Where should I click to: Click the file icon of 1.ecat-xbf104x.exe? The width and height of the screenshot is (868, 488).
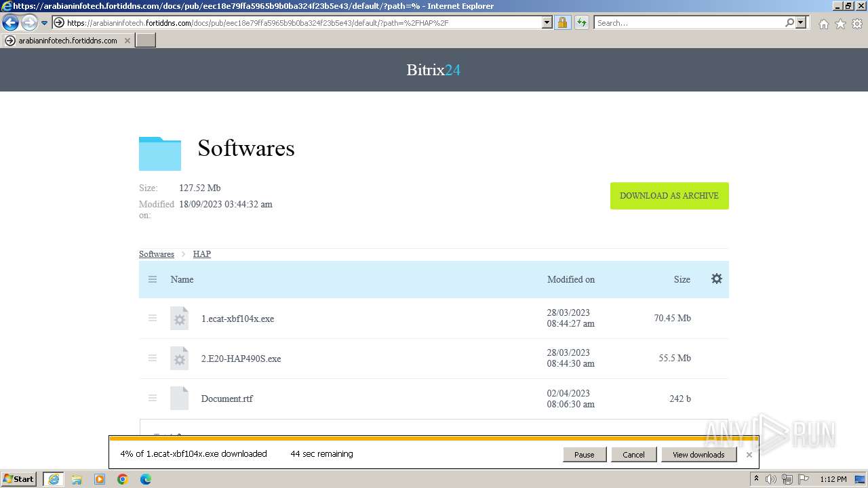pyautogui.click(x=179, y=319)
